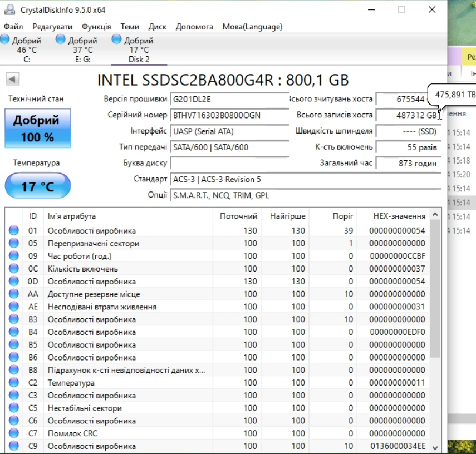Click the Ім'я атрибута column header

click(128, 216)
